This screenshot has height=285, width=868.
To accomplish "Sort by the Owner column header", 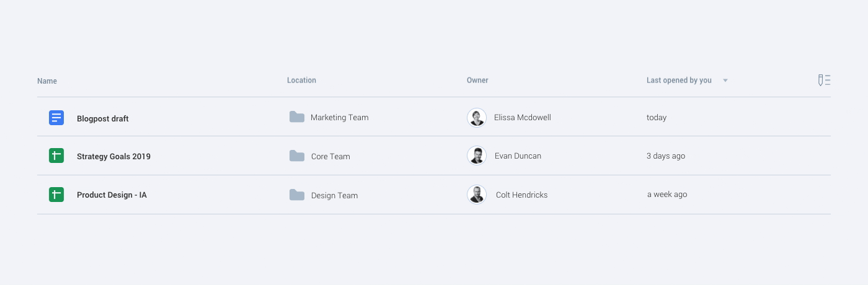I will point(477,81).
